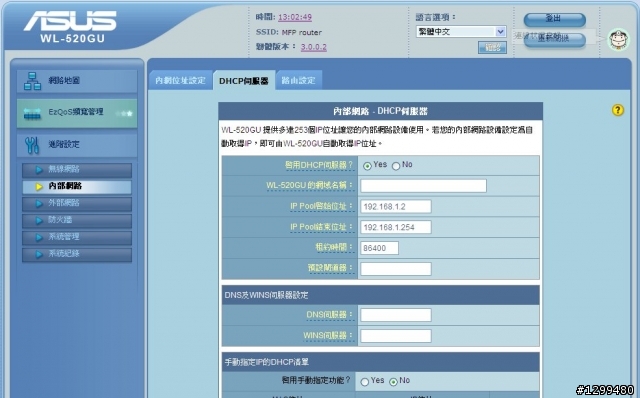Click the firmware version link 3.0.0.2
640x398 pixels.
click(313, 47)
